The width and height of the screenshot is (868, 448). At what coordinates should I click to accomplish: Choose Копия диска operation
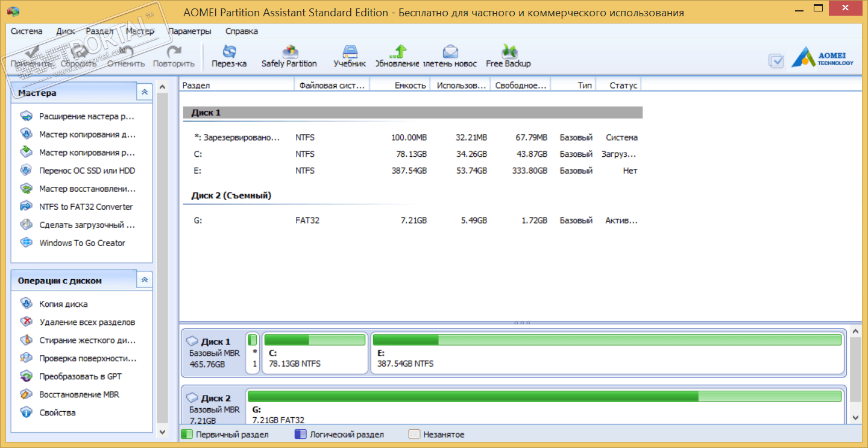pyautogui.click(x=54, y=304)
